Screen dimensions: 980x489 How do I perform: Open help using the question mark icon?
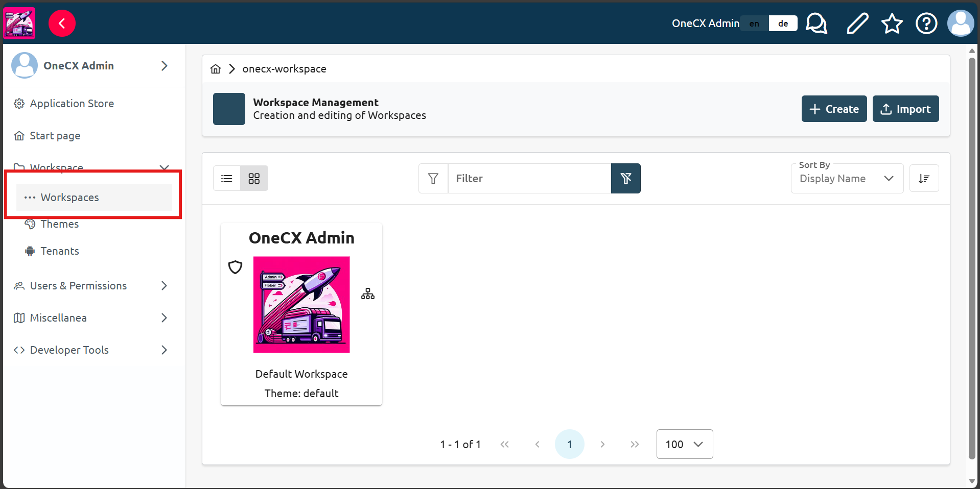(x=926, y=23)
